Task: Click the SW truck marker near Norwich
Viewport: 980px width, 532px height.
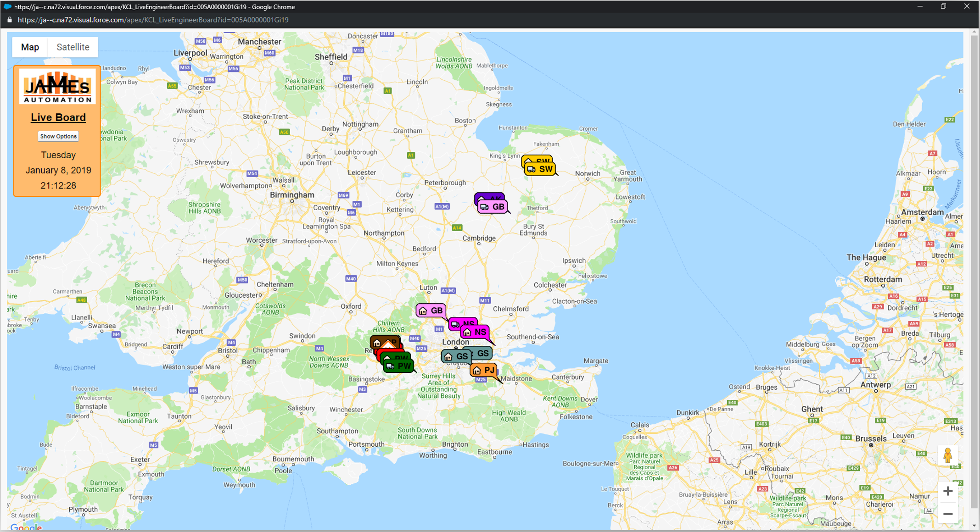Action: [x=540, y=169]
